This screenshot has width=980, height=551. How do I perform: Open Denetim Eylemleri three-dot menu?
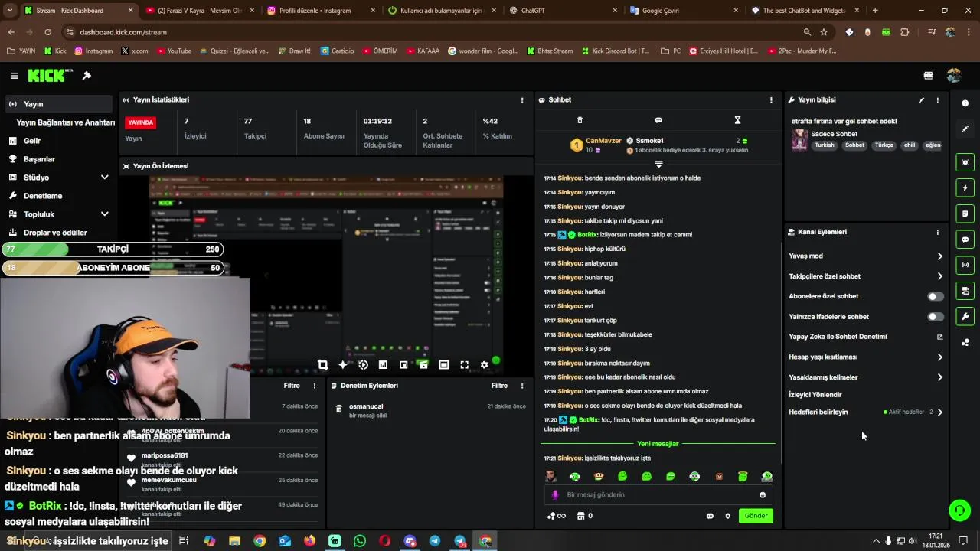coord(522,386)
